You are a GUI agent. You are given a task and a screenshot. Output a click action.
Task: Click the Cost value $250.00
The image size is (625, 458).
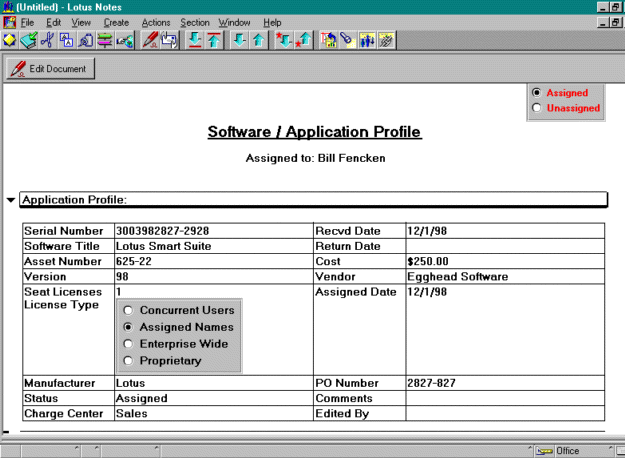point(428,261)
